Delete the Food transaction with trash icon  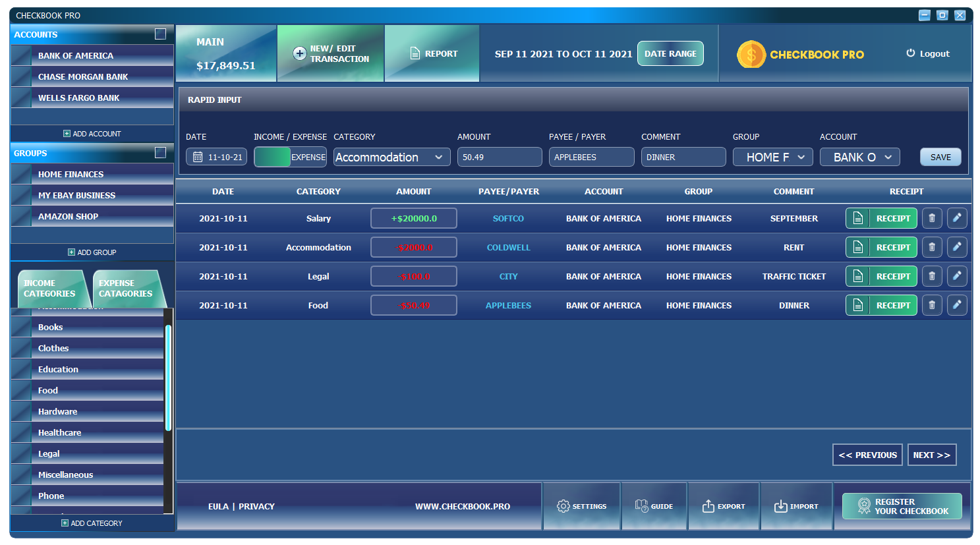click(x=932, y=305)
